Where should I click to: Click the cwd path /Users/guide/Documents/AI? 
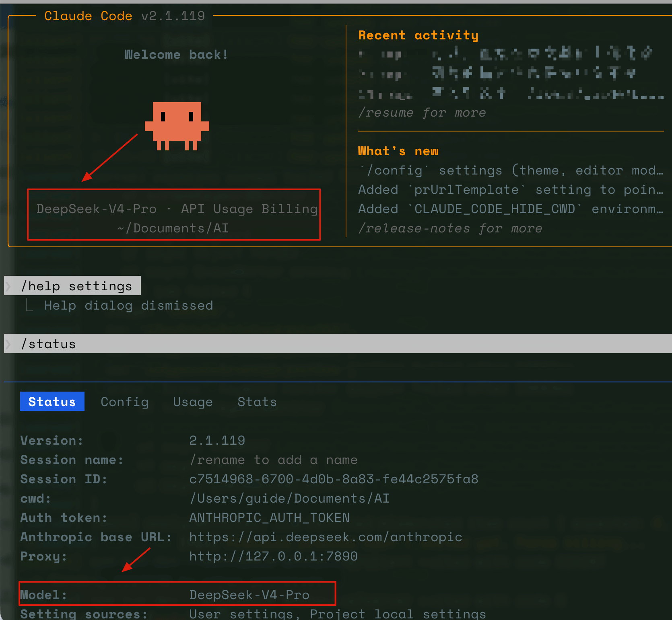click(290, 498)
